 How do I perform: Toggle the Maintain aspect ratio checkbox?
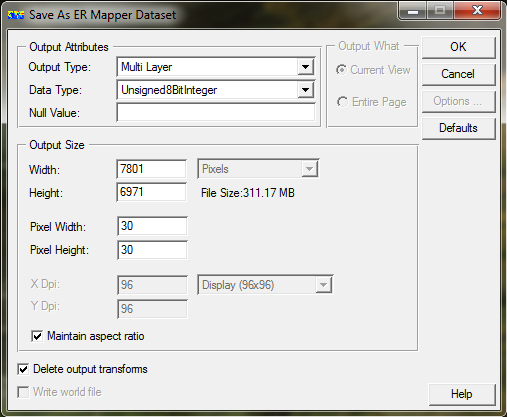point(37,336)
